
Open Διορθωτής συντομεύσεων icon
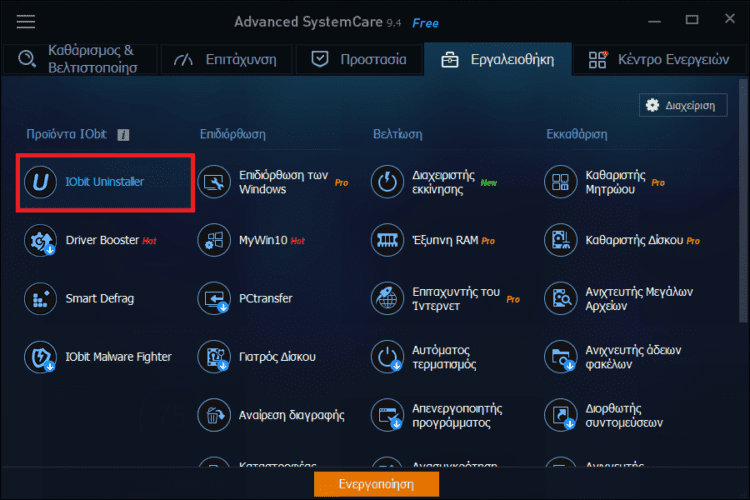click(560, 415)
